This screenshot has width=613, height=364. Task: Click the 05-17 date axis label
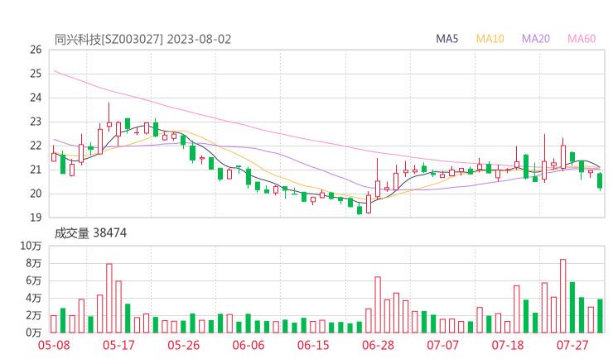(x=118, y=345)
